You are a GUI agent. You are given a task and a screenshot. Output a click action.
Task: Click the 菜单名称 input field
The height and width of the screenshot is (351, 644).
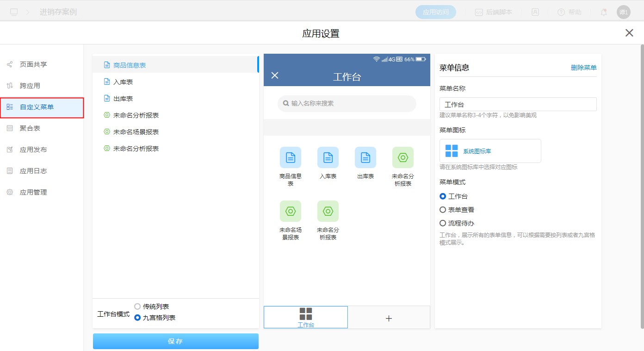(x=518, y=105)
